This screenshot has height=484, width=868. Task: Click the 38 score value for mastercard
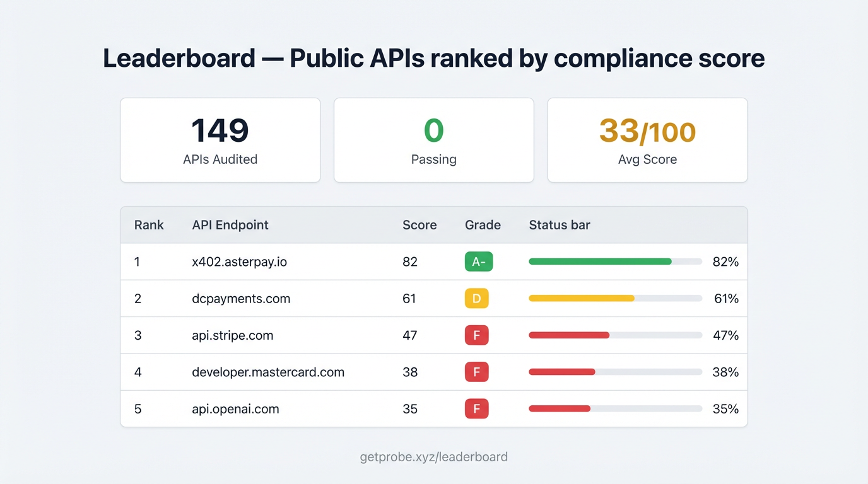tap(410, 372)
